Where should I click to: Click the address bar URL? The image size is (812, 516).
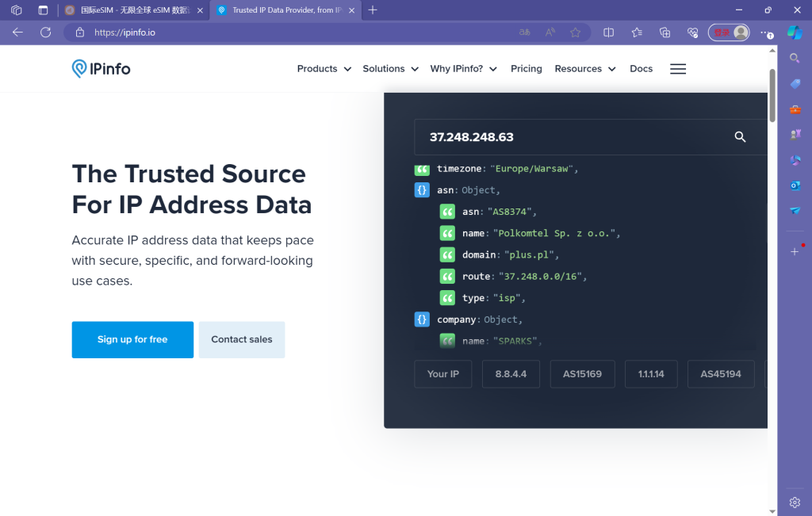pyautogui.click(x=124, y=32)
